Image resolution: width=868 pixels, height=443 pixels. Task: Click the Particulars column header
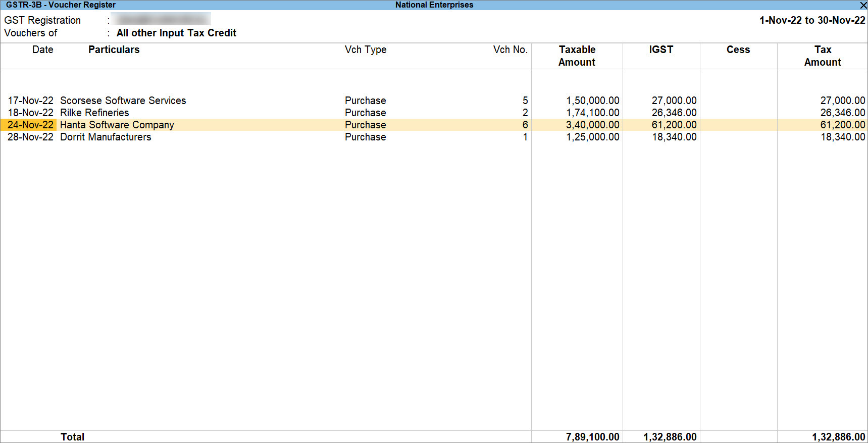pos(114,50)
